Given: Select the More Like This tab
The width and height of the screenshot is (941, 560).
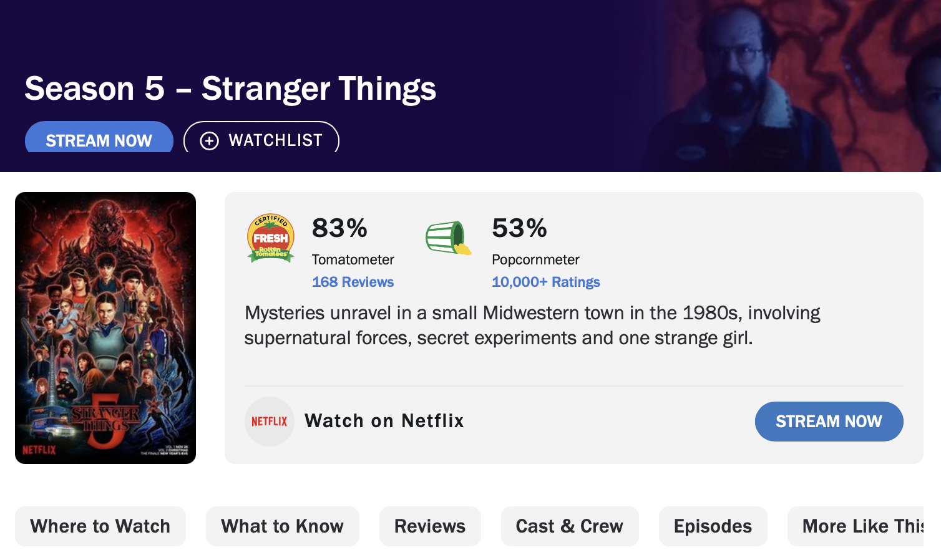Looking at the screenshot, I should click(860, 526).
